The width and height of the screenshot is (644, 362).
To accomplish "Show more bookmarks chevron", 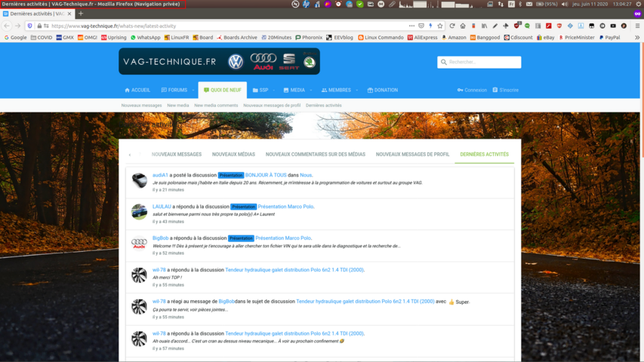I will 637,38.
